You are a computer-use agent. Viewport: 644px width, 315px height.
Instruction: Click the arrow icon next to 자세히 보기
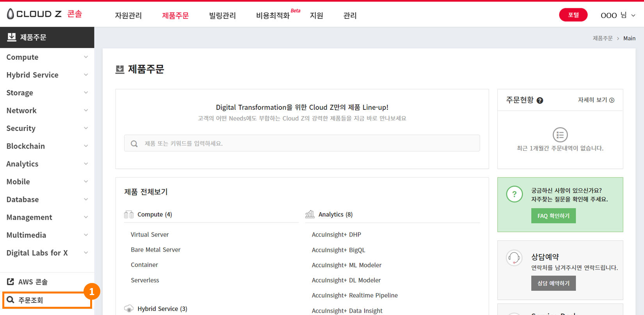[x=612, y=100]
